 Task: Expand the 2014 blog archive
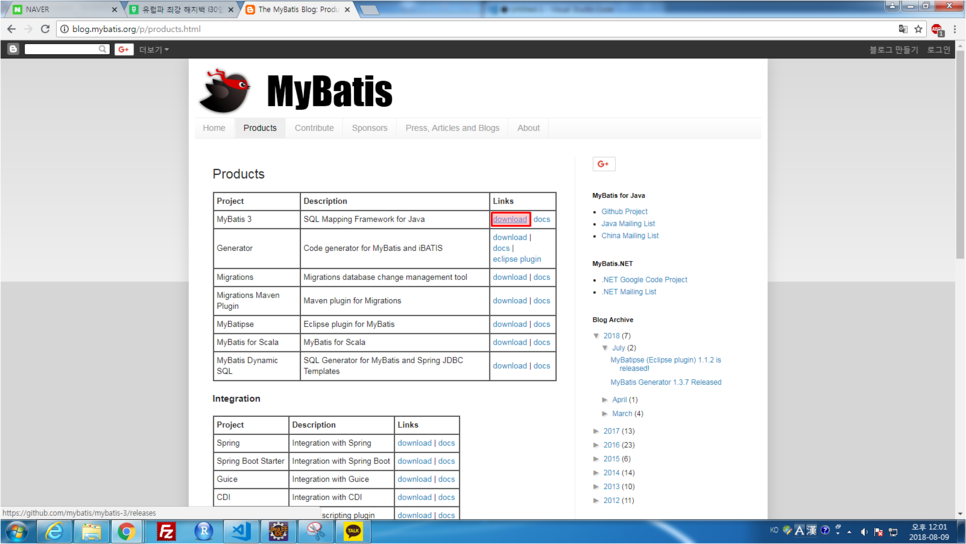pyautogui.click(x=596, y=473)
